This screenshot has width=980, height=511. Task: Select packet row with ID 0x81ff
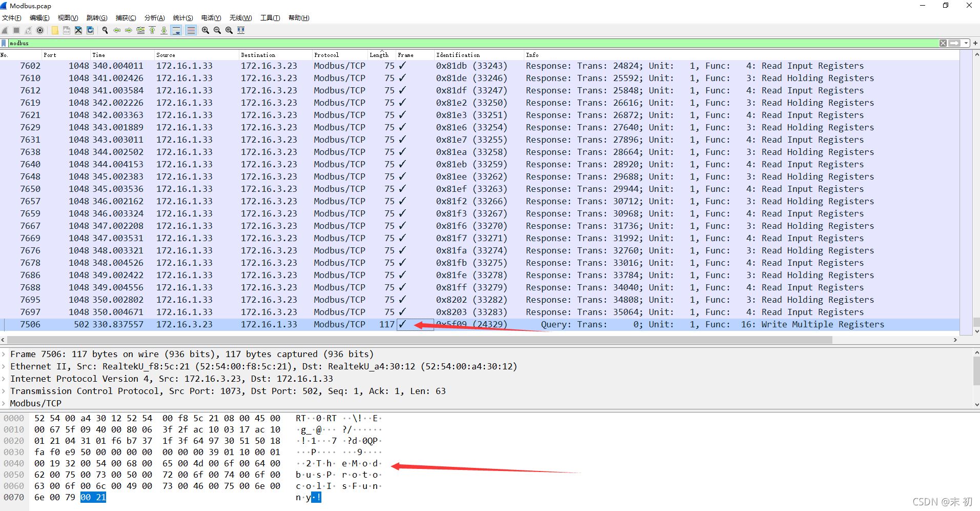tap(479, 287)
